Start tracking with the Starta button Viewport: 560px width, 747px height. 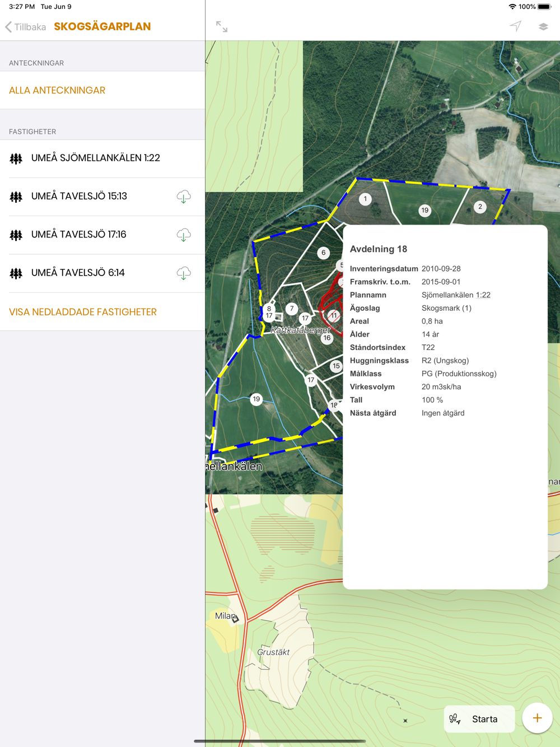(x=479, y=719)
